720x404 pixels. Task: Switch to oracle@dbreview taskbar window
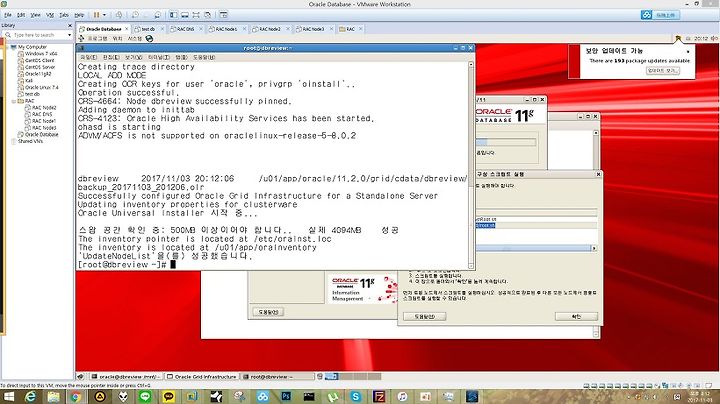[x=125, y=376]
